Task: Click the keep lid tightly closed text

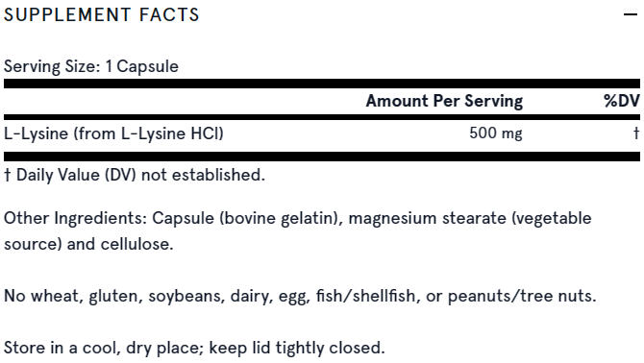Action: point(297,348)
